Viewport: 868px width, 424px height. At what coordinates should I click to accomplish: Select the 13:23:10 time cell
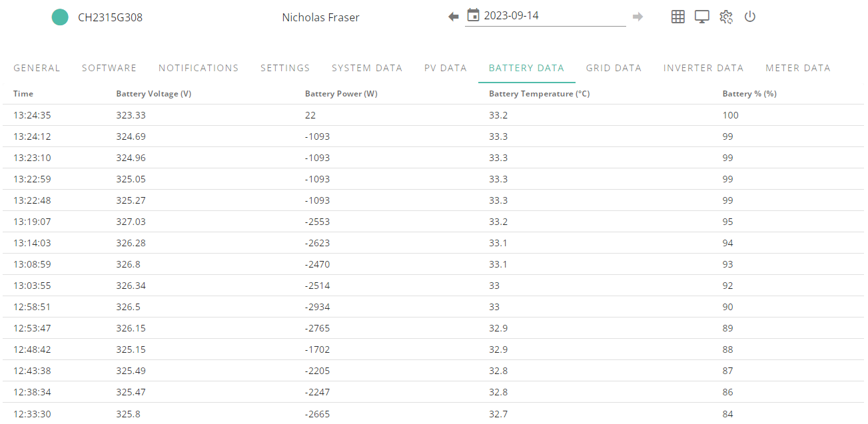[x=32, y=158]
